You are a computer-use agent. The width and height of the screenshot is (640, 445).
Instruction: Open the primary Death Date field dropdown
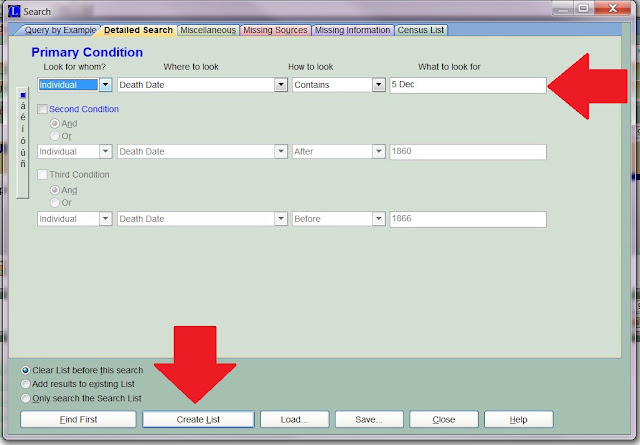pos(281,85)
